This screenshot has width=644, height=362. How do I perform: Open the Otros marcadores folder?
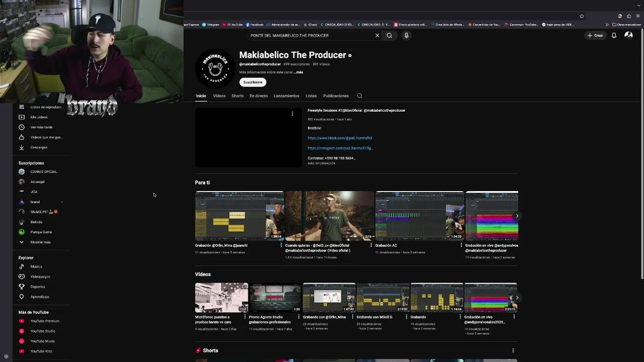(626, 25)
